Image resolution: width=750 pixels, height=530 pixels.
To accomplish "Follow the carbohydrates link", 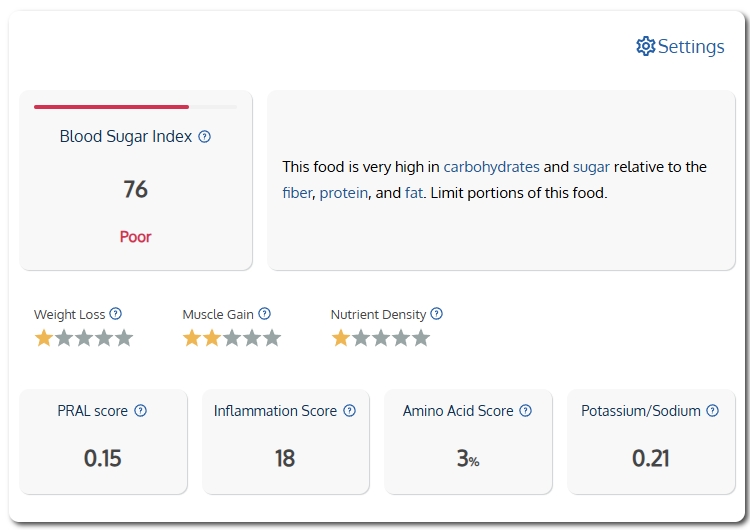I will (491, 167).
